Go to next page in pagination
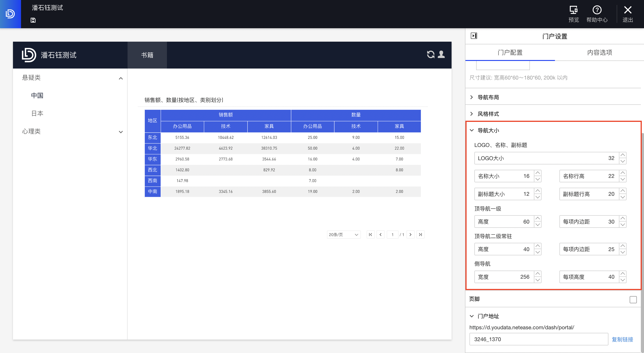The image size is (644, 353). 410,235
